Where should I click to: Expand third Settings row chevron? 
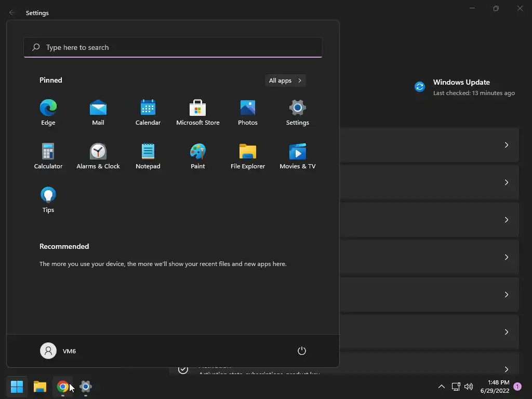[x=506, y=220]
